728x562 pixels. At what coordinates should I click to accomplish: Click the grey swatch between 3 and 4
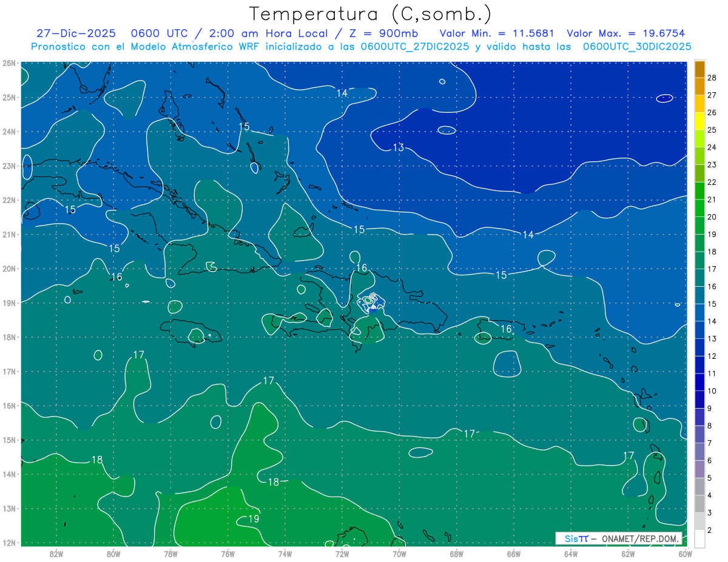tap(699, 504)
